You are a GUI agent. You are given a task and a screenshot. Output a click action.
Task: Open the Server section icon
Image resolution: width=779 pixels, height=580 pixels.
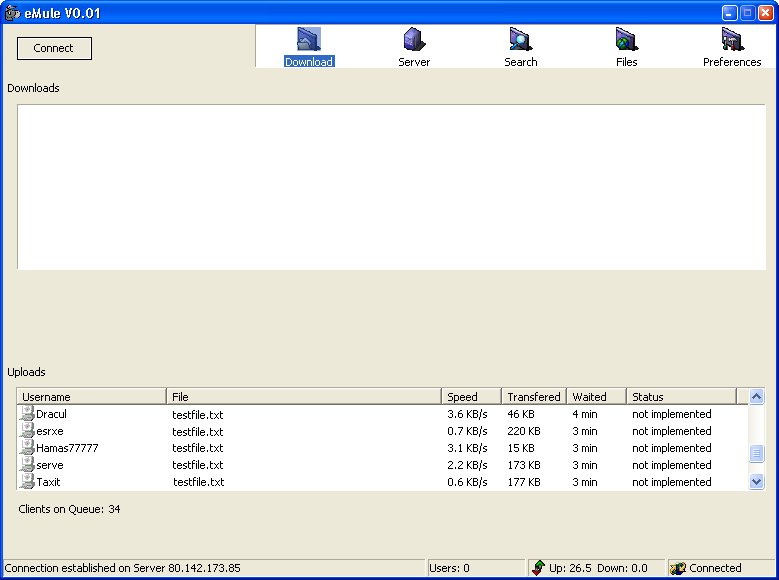pyautogui.click(x=414, y=39)
